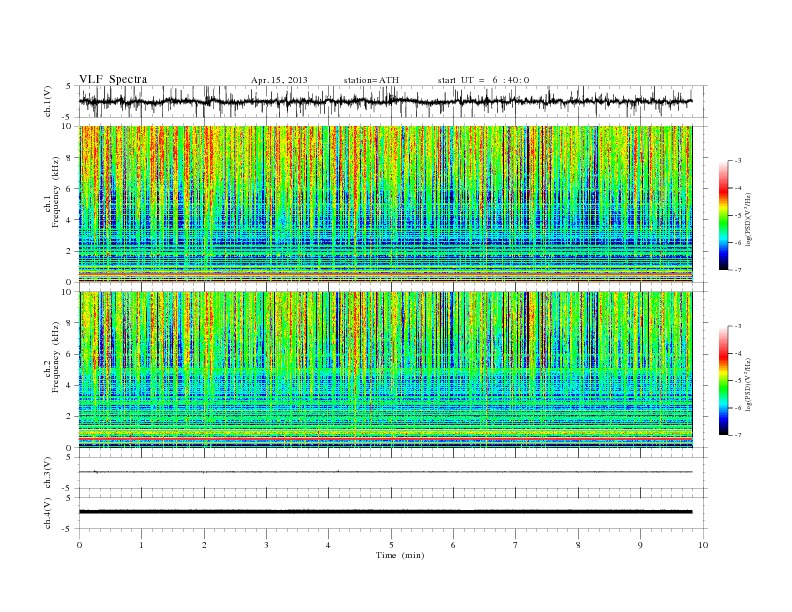Click the time axis tick label "2"
The image size is (792, 612).
[x=204, y=545]
